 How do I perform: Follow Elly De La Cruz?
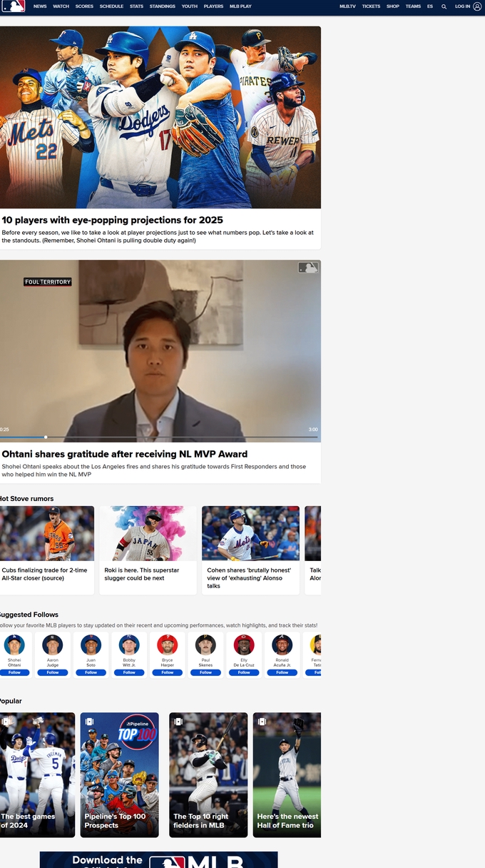click(244, 672)
